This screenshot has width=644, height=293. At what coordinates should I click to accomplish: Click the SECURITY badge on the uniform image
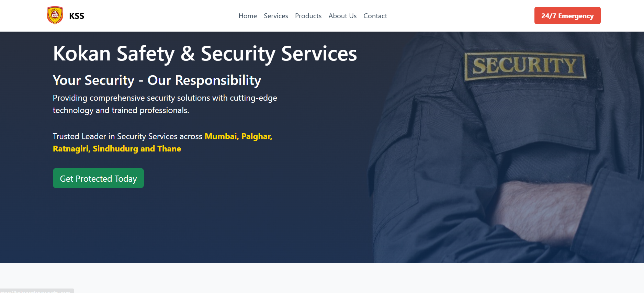525,66
